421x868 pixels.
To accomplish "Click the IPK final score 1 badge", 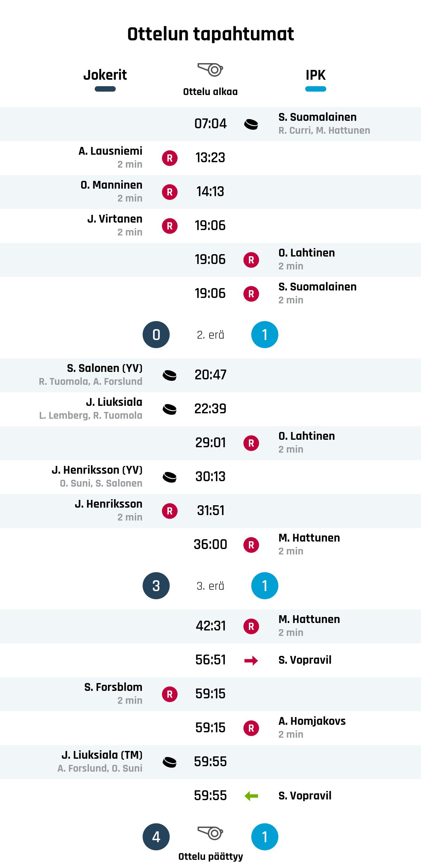I will point(265,837).
